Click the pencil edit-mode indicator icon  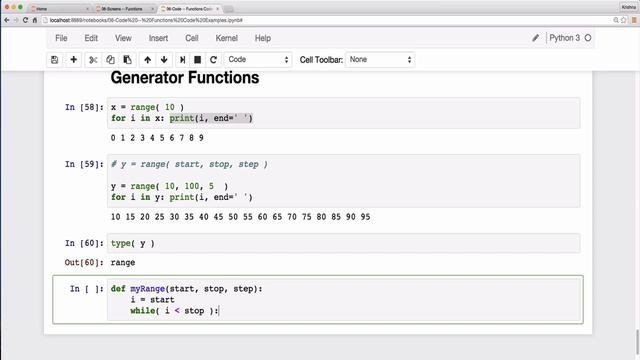point(536,38)
